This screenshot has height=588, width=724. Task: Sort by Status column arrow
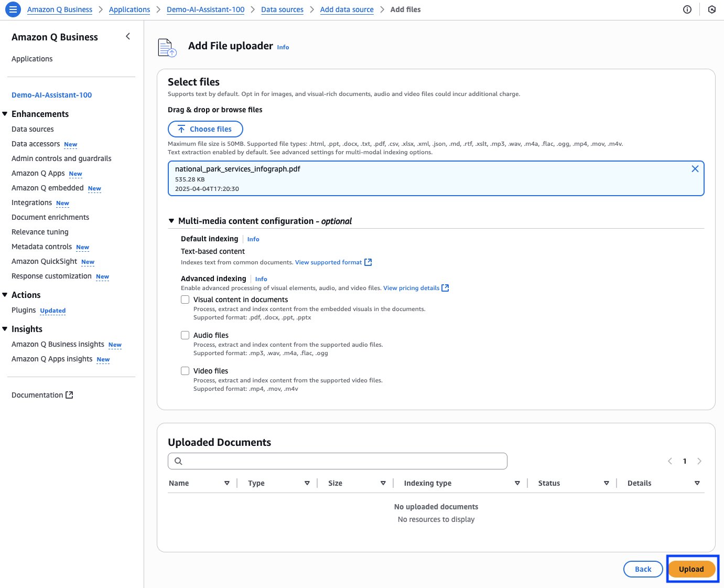tap(607, 483)
